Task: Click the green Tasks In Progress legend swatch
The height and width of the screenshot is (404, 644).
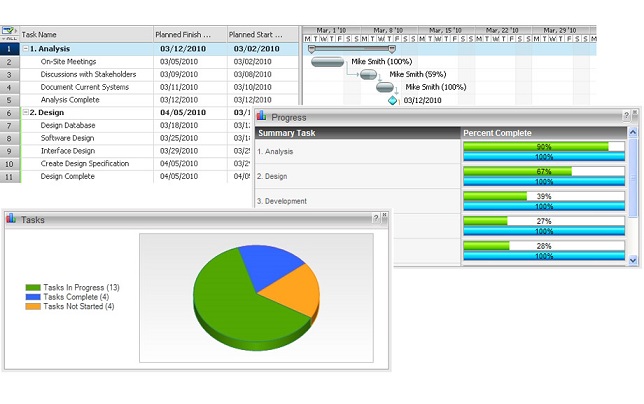Action: tap(33, 288)
